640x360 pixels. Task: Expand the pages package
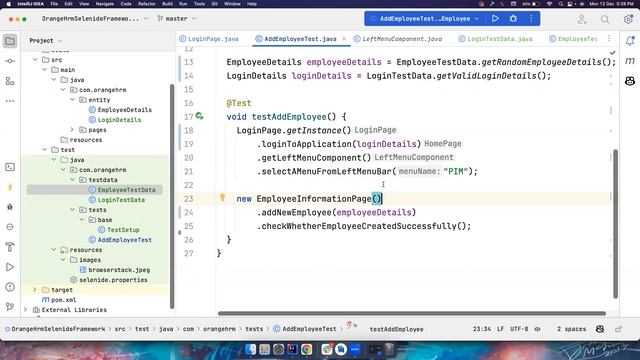(72, 130)
